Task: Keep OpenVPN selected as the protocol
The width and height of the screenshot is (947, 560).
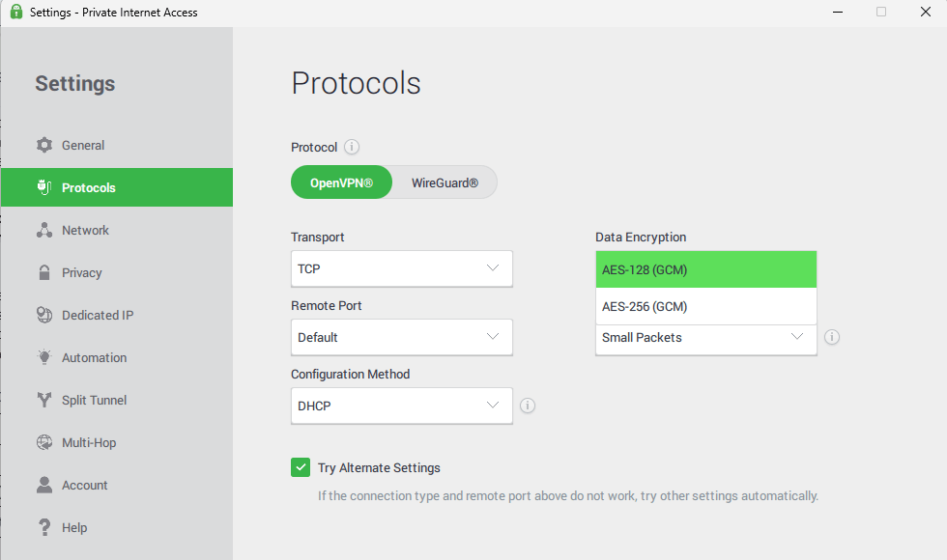Action: tap(341, 182)
